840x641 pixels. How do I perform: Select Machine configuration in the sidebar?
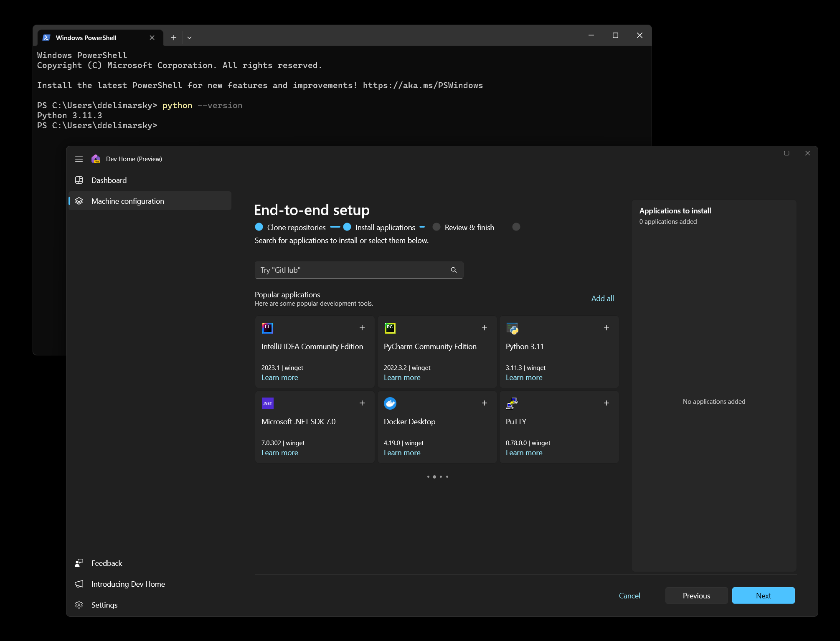[x=127, y=201]
